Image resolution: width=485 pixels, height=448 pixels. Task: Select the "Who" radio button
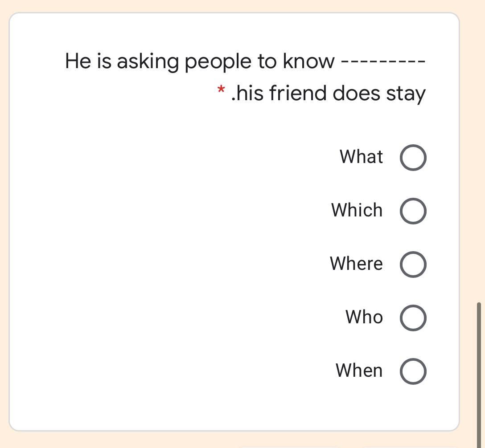(x=414, y=318)
